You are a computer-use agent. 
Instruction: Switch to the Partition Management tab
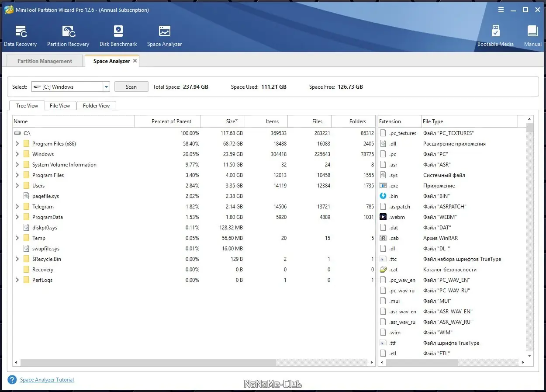45,61
